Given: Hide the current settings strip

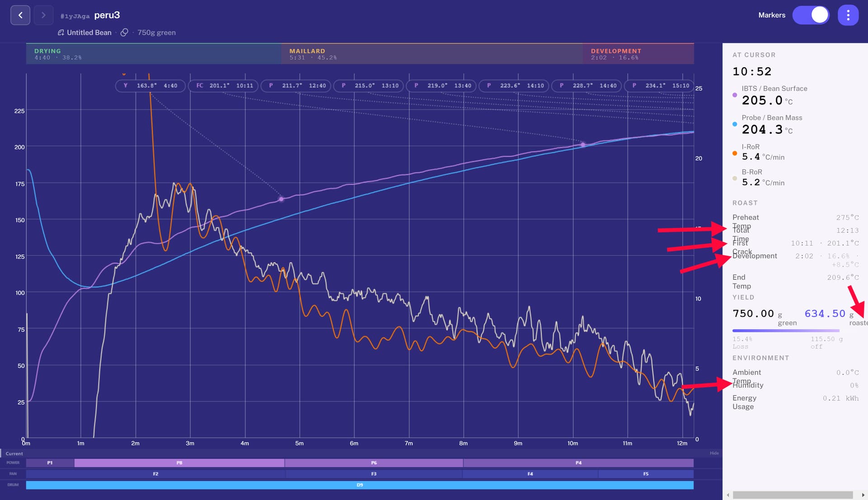Looking at the screenshot, I should (x=714, y=453).
